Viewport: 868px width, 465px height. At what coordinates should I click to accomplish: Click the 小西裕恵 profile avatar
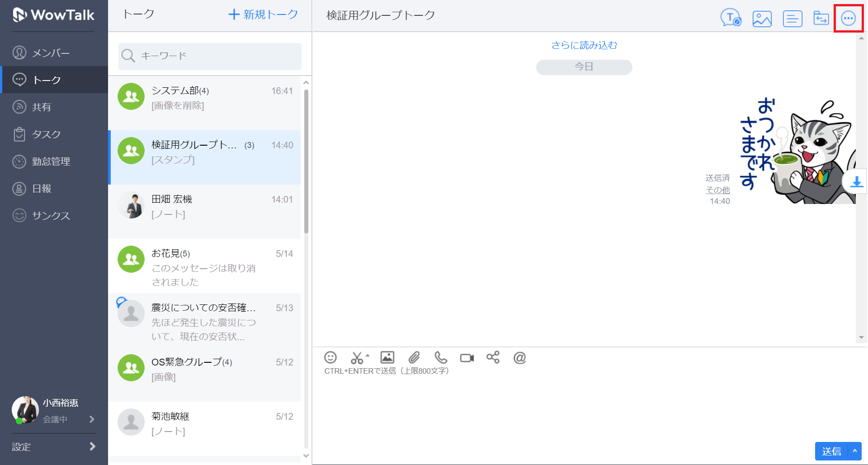(25, 410)
